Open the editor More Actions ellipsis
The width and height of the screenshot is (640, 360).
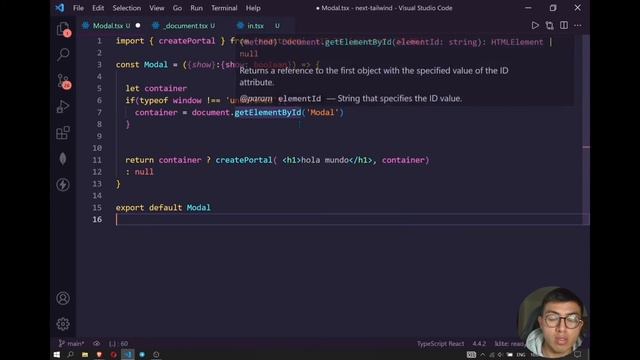pyautogui.click(x=578, y=25)
